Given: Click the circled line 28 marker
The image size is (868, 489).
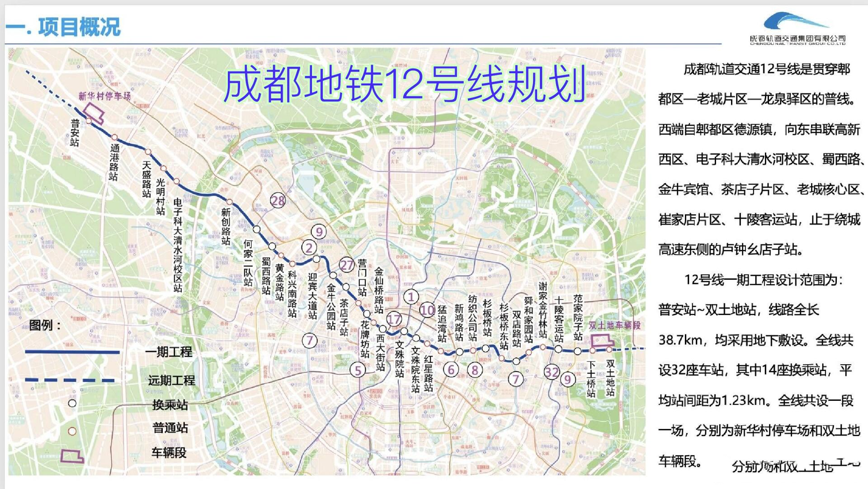Looking at the screenshot, I should point(278,200).
